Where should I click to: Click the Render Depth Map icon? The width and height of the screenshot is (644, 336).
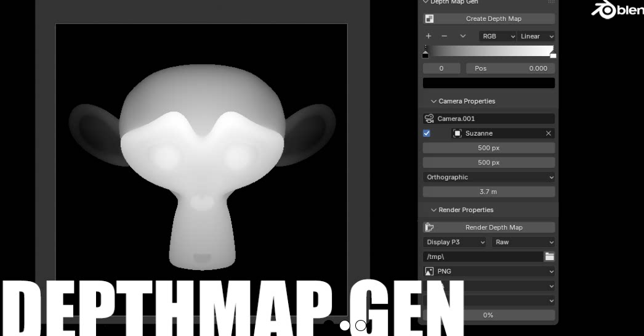(429, 227)
